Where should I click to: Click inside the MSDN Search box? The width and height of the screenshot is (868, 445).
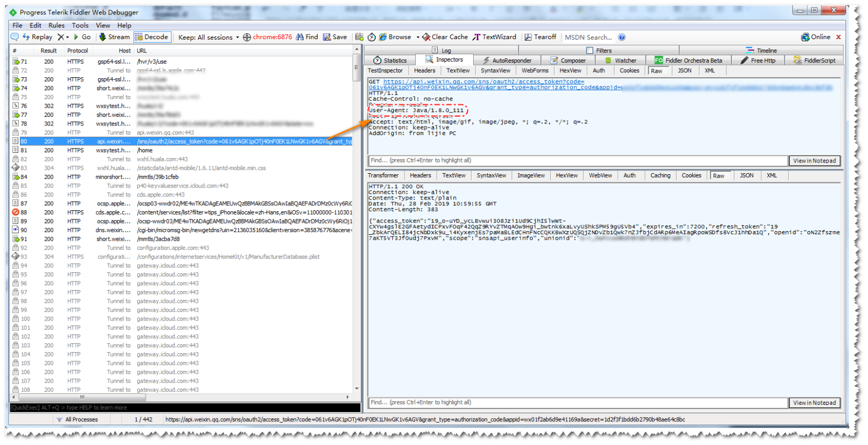[x=588, y=37]
